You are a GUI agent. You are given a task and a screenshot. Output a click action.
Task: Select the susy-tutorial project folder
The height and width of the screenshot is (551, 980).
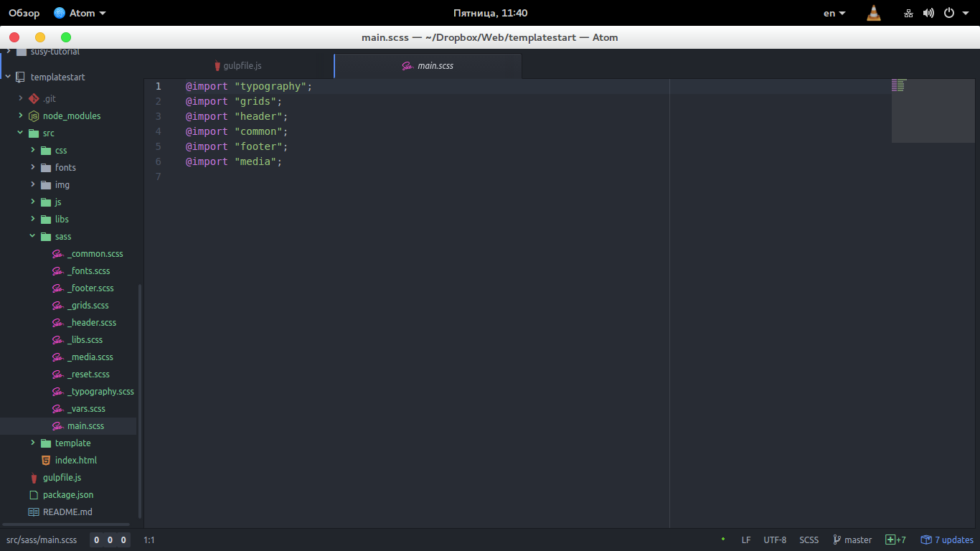(x=55, y=52)
